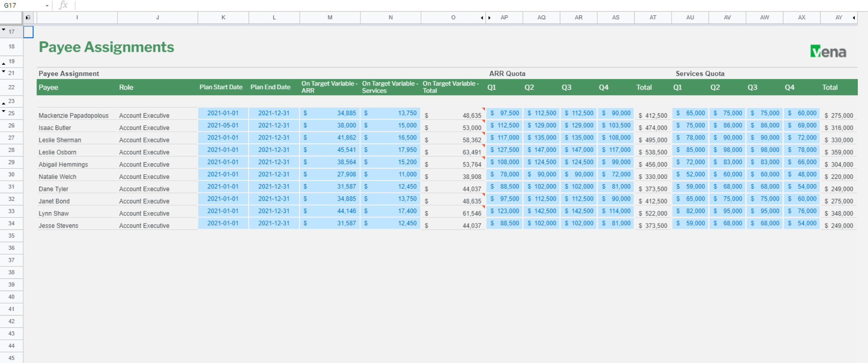
Task: Click the selected cell G17
Action: (28, 32)
